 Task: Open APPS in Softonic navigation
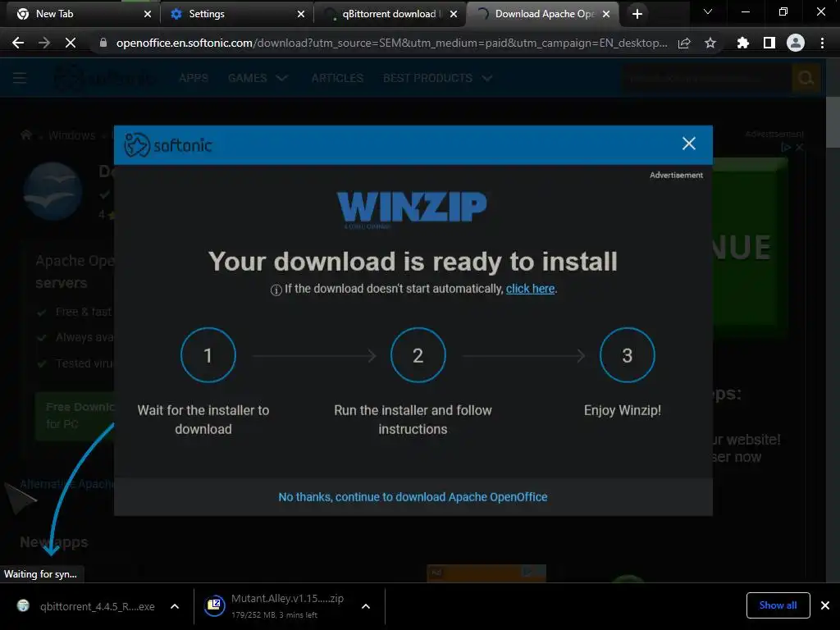coord(194,78)
